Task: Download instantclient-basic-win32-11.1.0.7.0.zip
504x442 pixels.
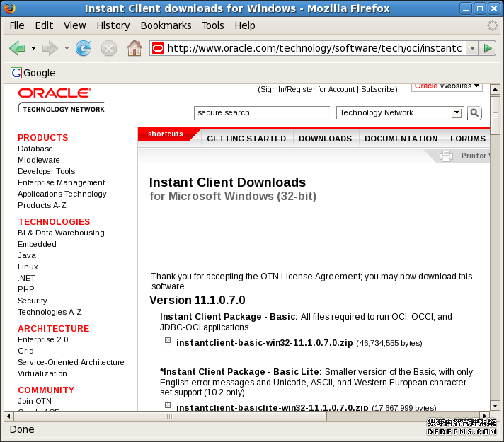Action: click(x=264, y=343)
